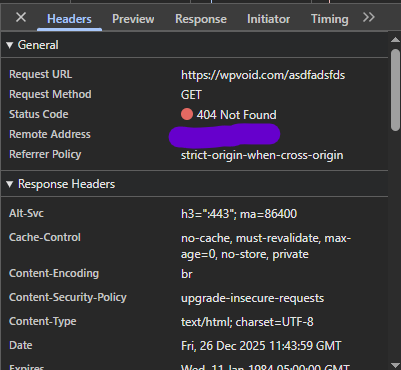Select the Request URL value https://wpvoid.com/asdfadsfds

pos(263,75)
